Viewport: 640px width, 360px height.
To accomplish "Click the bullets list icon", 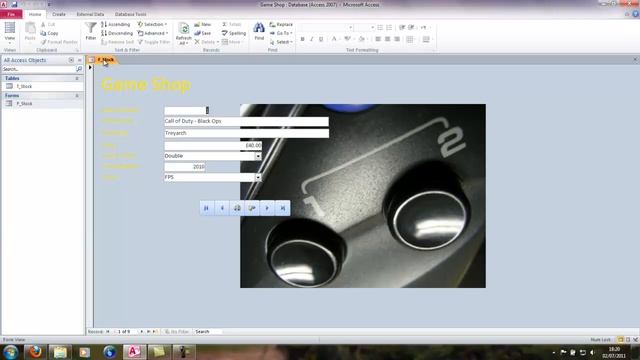I will pyautogui.click(x=380, y=27).
